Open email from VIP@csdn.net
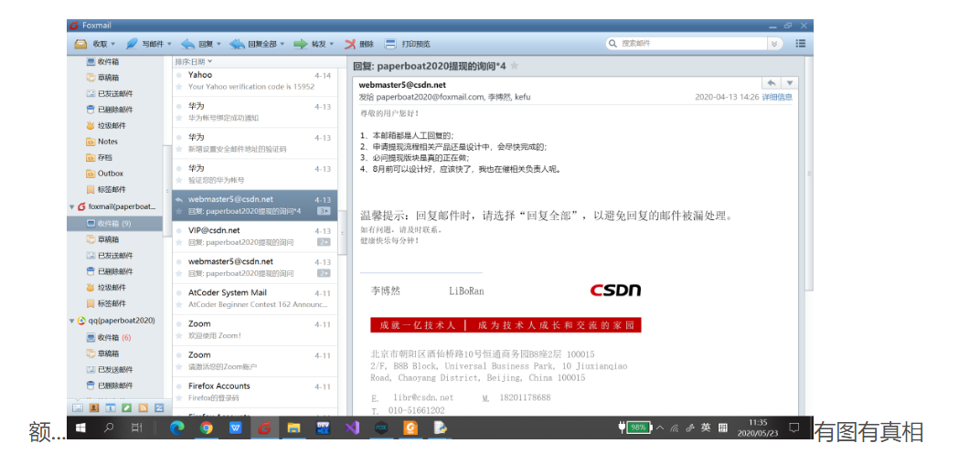 click(255, 237)
